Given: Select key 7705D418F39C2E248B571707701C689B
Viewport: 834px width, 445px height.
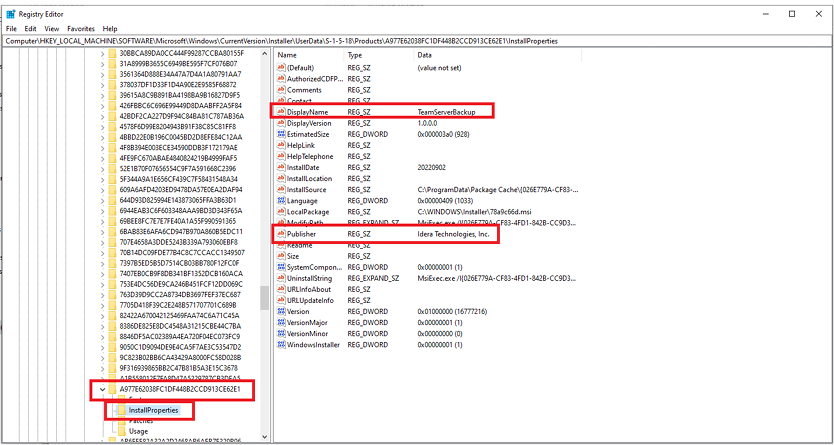Looking at the screenshot, I should pyautogui.click(x=178, y=305).
